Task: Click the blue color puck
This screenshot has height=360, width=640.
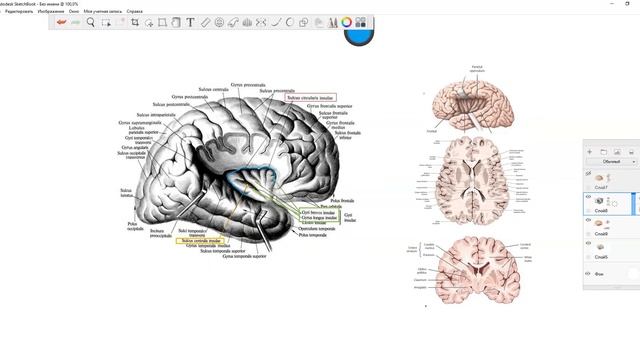Action: pos(359,38)
